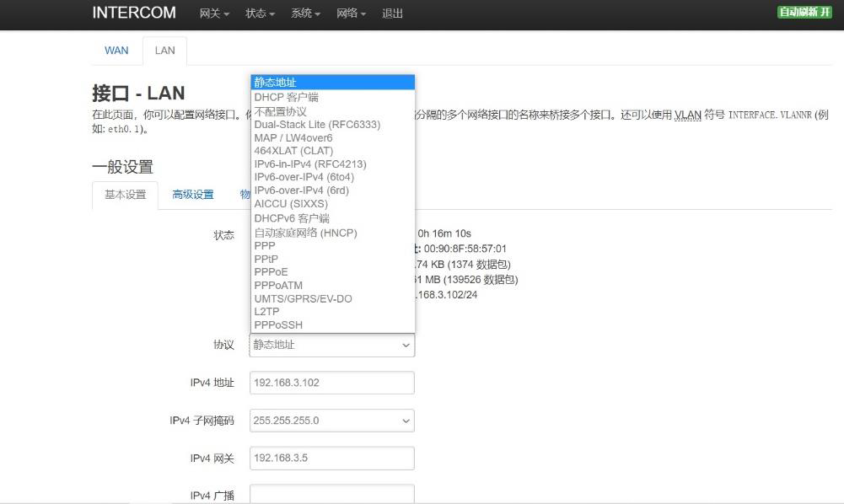Expand the IPv4 子网掩码 combo box
Image resolution: width=844 pixels, height=504 pixels.
pyautogui.click(x=331, y=420)
